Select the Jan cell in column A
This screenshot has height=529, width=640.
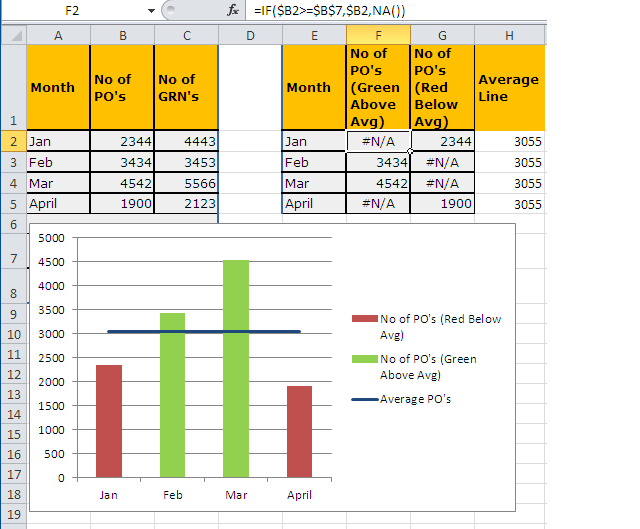58,141
